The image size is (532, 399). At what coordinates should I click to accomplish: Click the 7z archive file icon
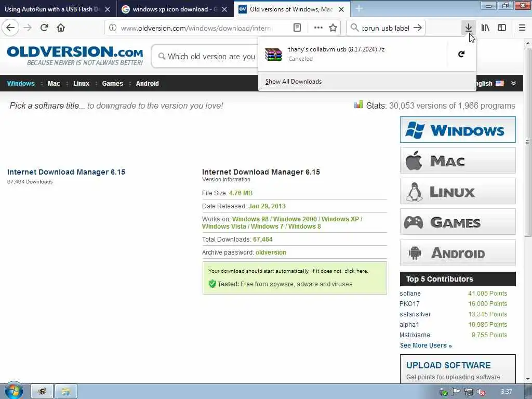click(x=273, y=54)
